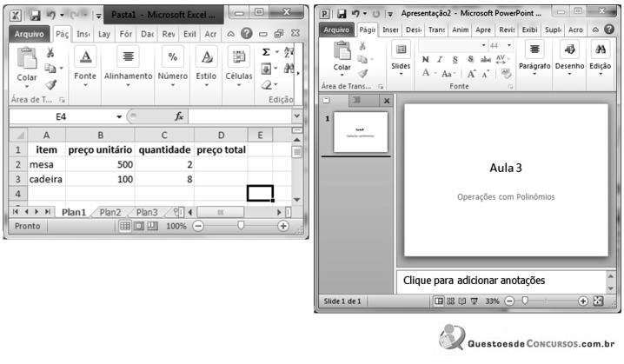
Task: Start slideshow from PowerPoint status bar
Action: (x=474, y=301)
